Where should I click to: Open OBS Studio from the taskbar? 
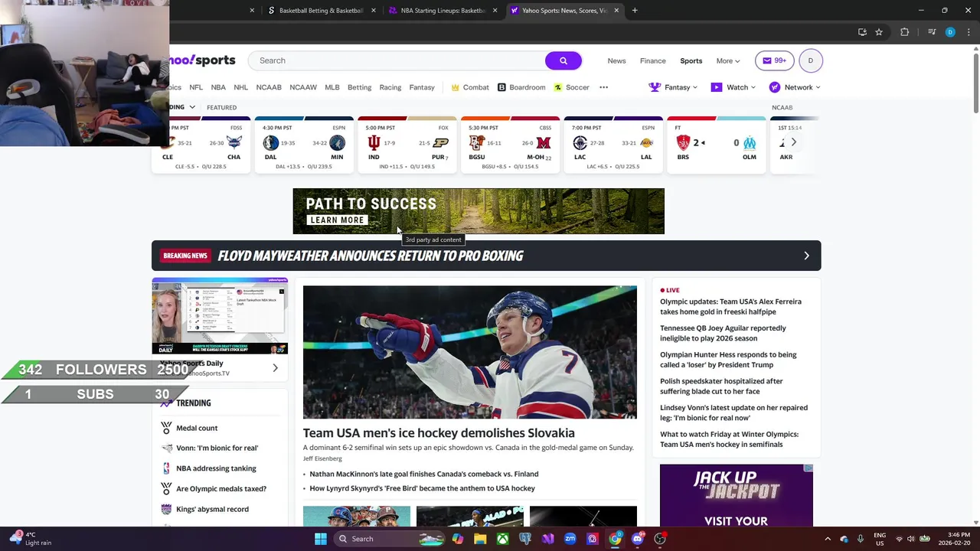[x=659, y=539]
